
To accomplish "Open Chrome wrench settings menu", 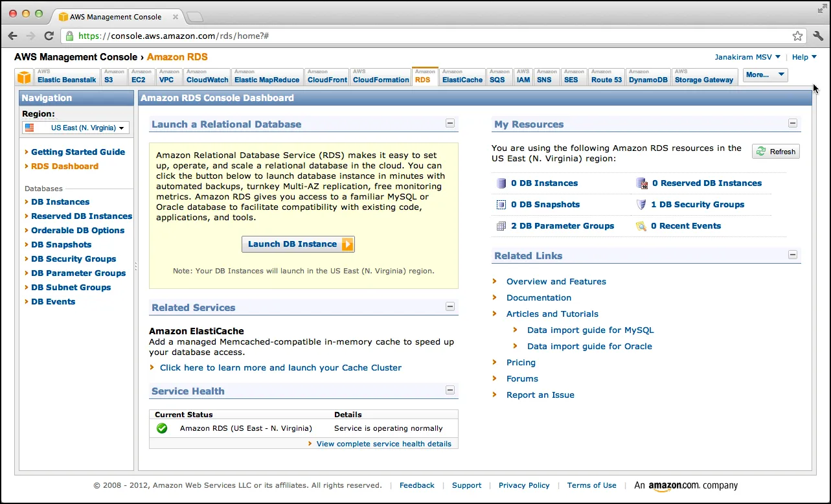I will tap(817, 36).
